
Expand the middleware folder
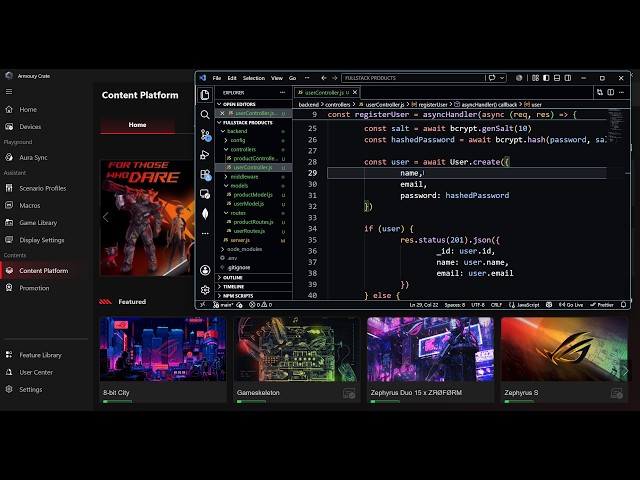pos(253,177)
